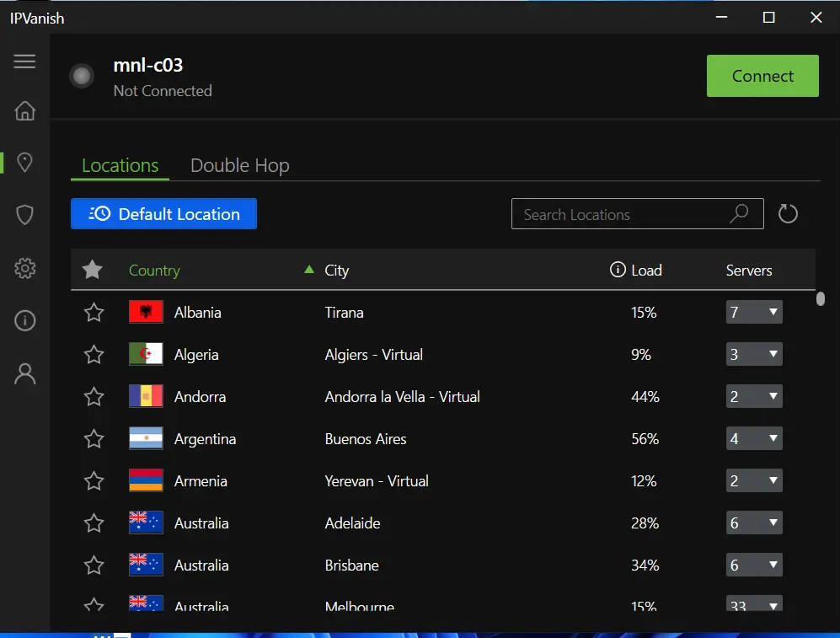The height and width of the screenshot is (638, 840).
Task: Click the Not Connected status text
Action: point(163,91)
